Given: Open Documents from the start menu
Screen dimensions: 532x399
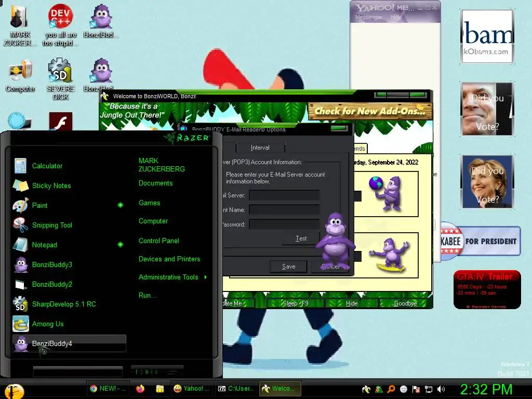Looking at the screenshot, I should [x=155, y=183].
